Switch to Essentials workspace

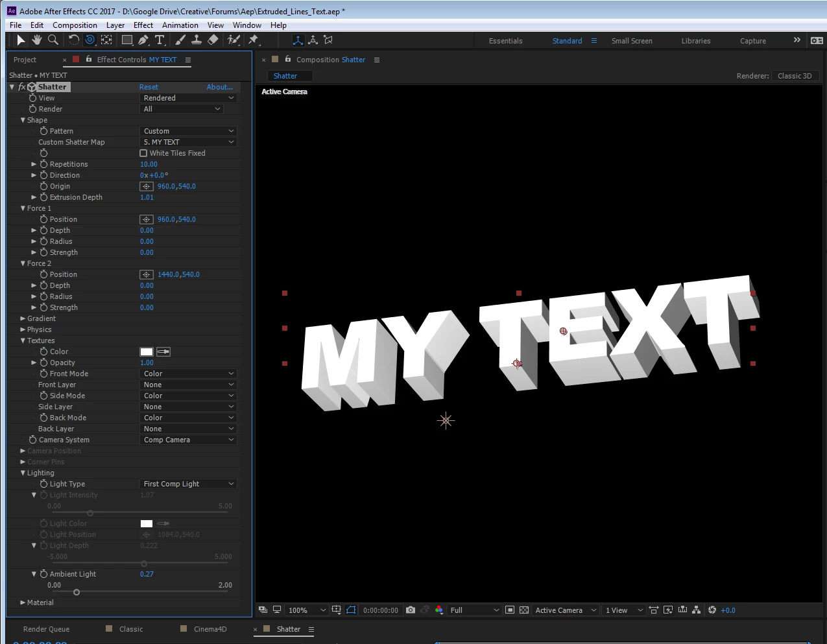tap(505, 41)
